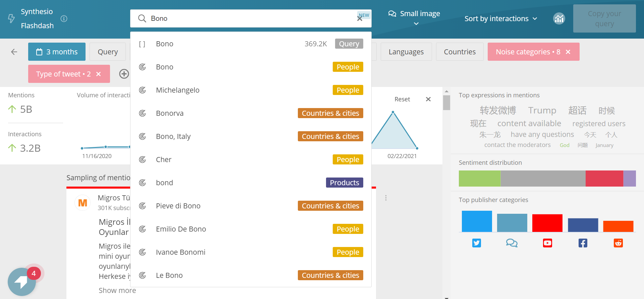Viewport: 644px width, 299px height.
Task: Click the registered users expression
Action: coord(599,124)
